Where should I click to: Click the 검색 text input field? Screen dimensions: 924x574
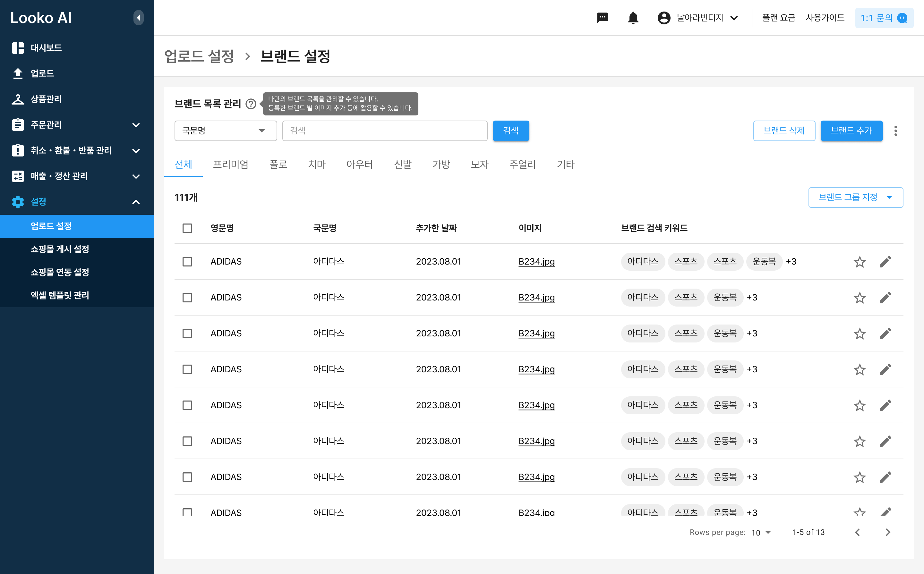385,131
